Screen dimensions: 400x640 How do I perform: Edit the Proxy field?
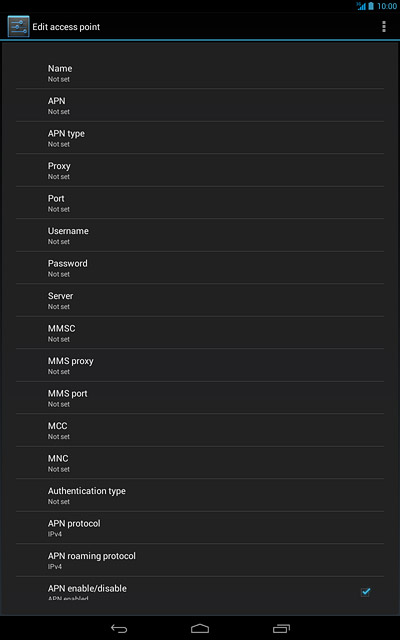[x=200, y=171]
